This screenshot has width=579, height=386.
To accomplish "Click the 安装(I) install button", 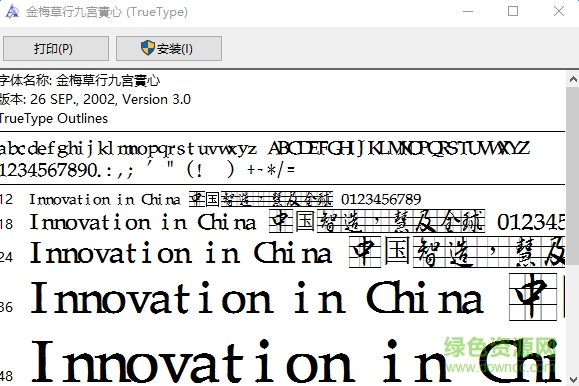I will click(x=169, y=48).
